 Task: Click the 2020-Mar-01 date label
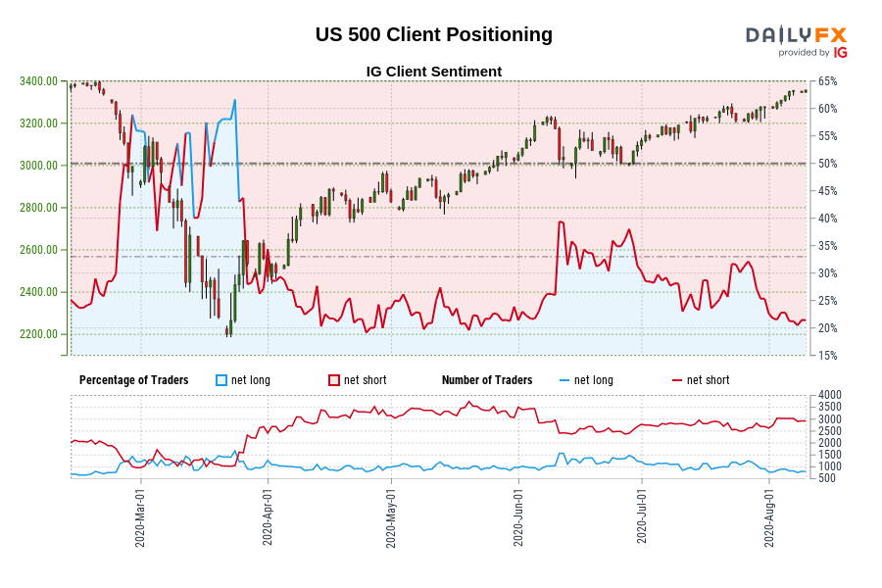coord(140,517)
